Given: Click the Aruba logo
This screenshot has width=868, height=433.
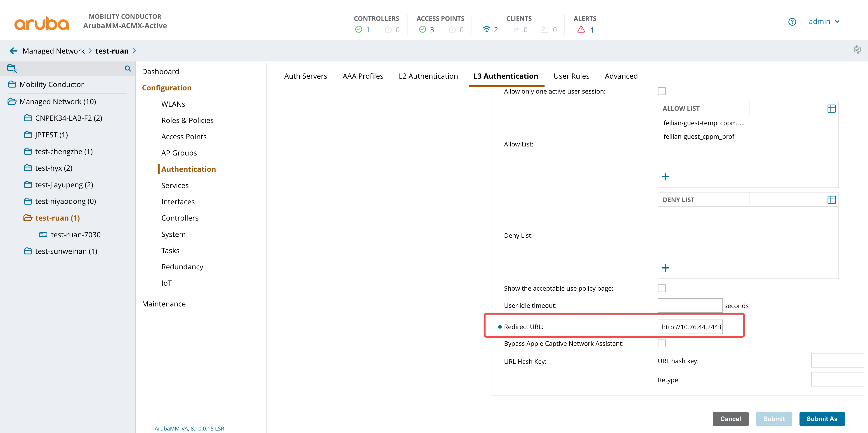Looking at the screenshot, I should pos(41,24).
